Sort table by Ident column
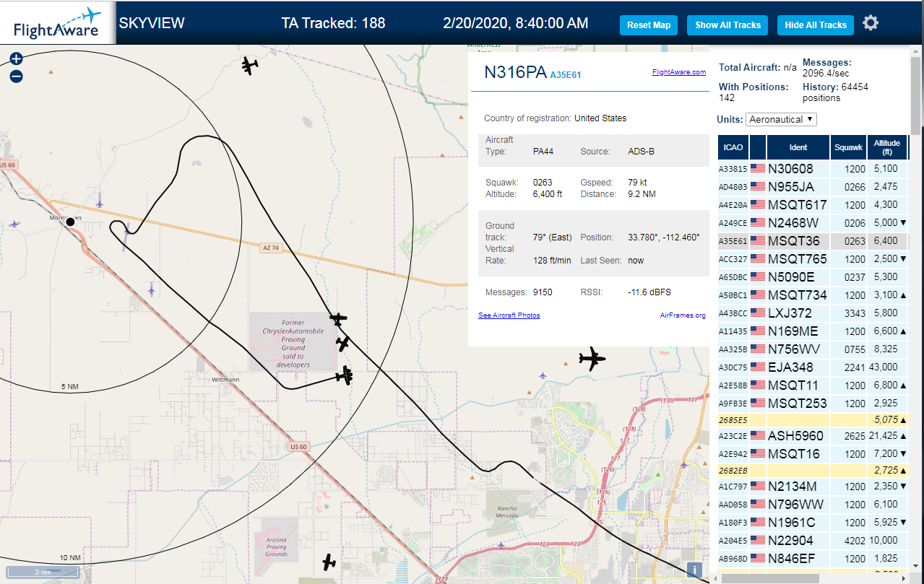 tap(798, 147)
